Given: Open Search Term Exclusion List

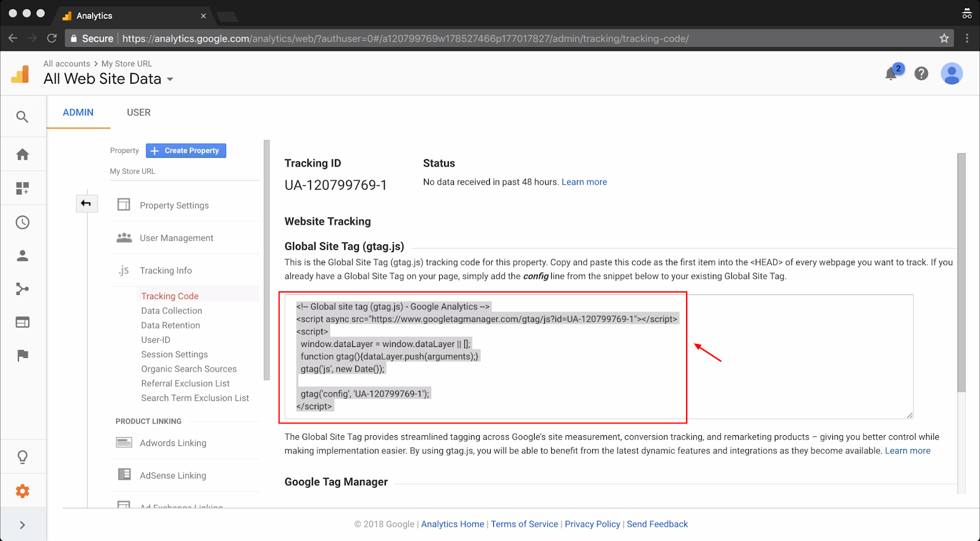Looking at the screenshot, I should click(x=195, y=398).
